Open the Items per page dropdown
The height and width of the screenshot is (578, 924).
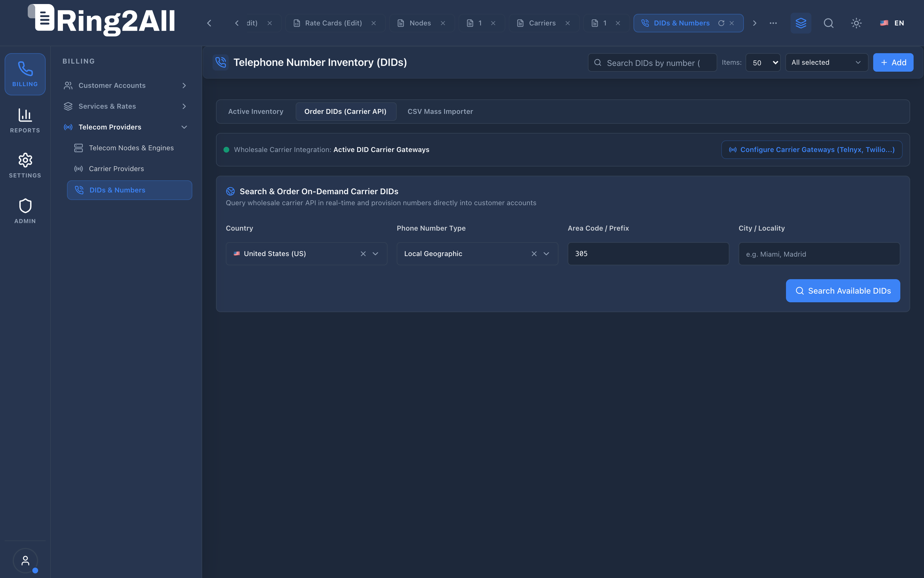point(763,63)
